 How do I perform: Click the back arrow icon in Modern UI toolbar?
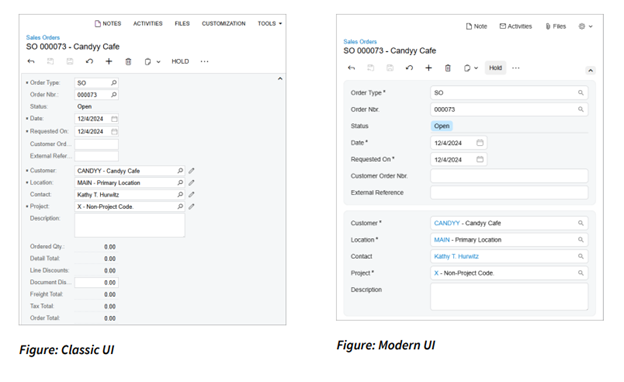(x=351, y=68)
